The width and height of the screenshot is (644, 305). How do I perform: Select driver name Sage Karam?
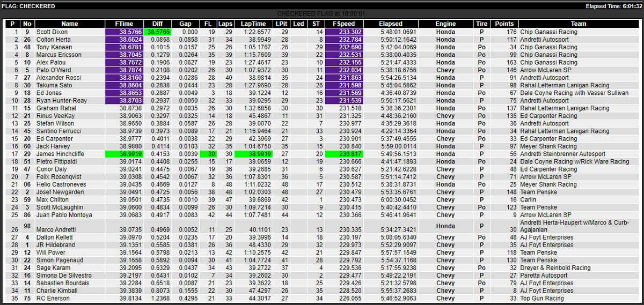[52, 268]
